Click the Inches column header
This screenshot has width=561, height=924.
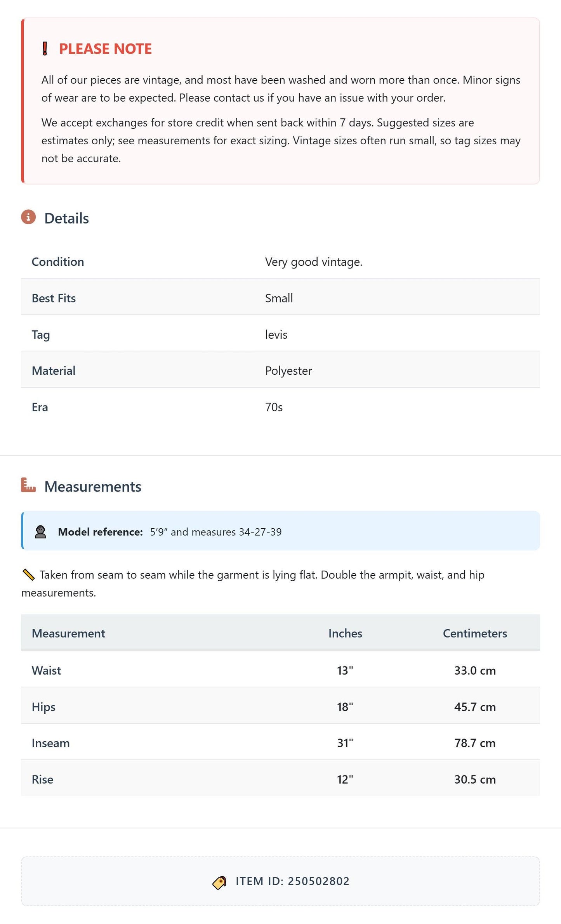(x=345, y=633)
